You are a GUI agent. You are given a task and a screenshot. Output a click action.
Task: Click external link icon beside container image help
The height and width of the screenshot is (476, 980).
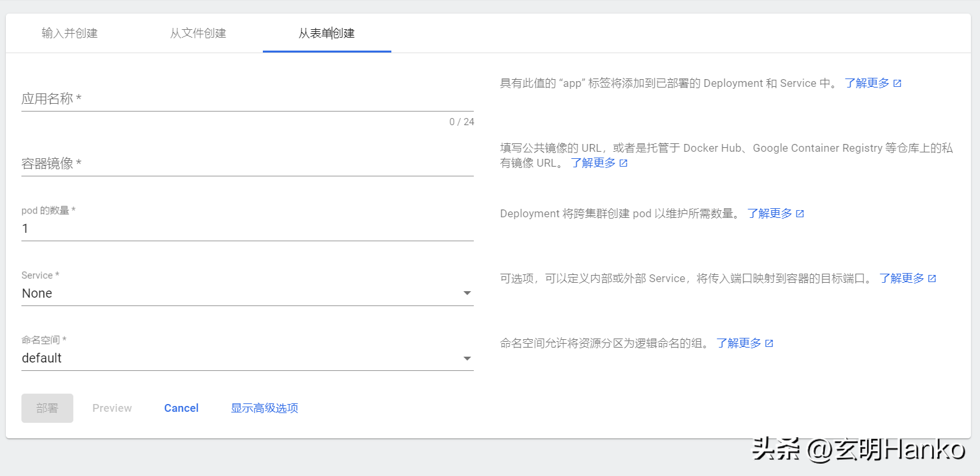[x=624, y=163]
